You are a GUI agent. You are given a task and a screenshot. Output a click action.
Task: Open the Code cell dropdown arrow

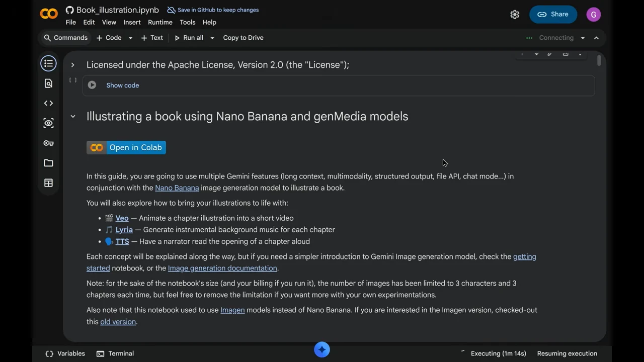coord(130,38)
